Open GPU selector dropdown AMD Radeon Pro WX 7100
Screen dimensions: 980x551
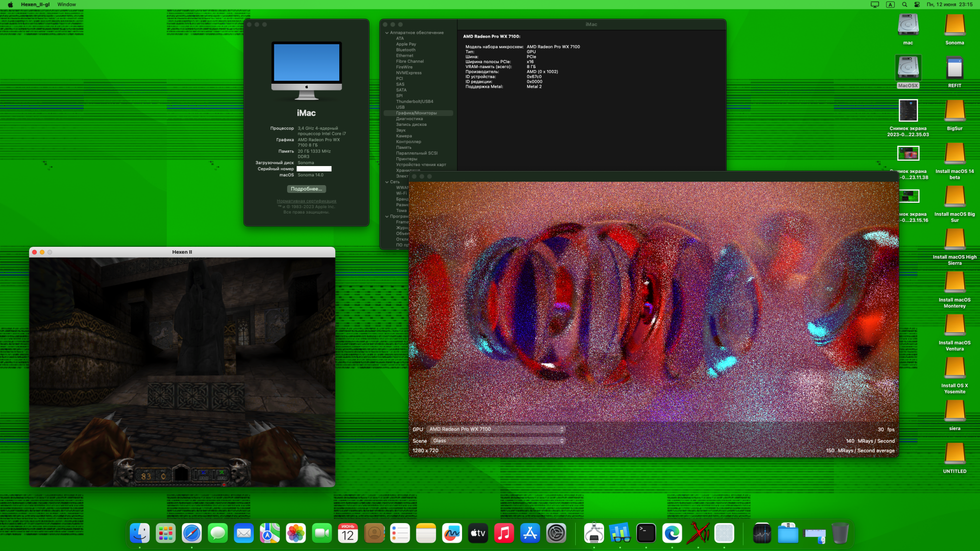(x=495, y=429)
